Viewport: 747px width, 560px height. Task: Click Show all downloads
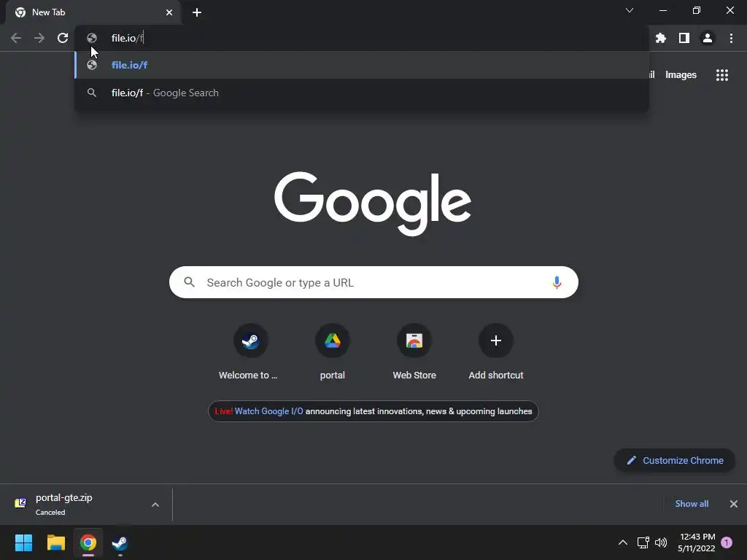692,504
